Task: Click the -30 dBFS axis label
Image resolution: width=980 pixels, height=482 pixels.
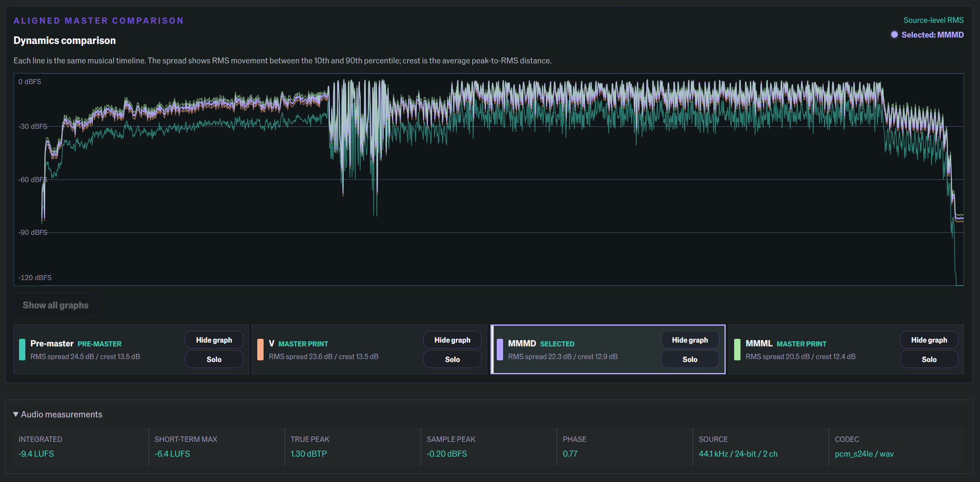Action: click(33, 126)
